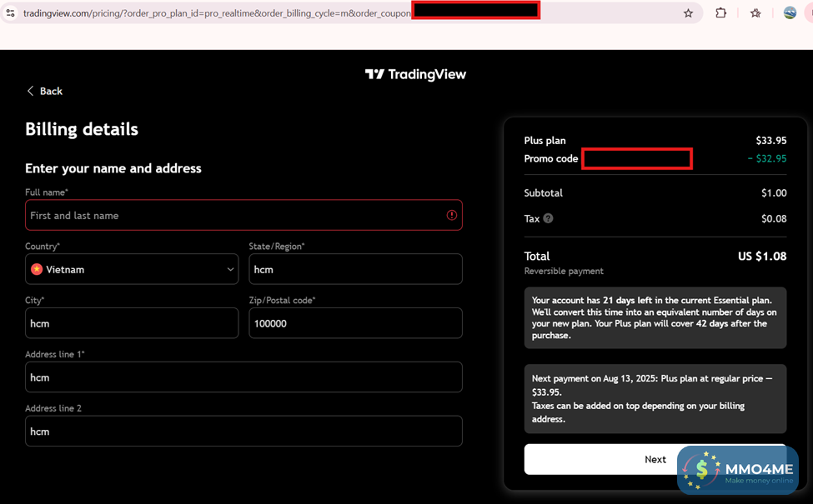Click the '– $32.95' discount amount
Image resolution: width=813 pixels, height=504 pixels.
767,158
